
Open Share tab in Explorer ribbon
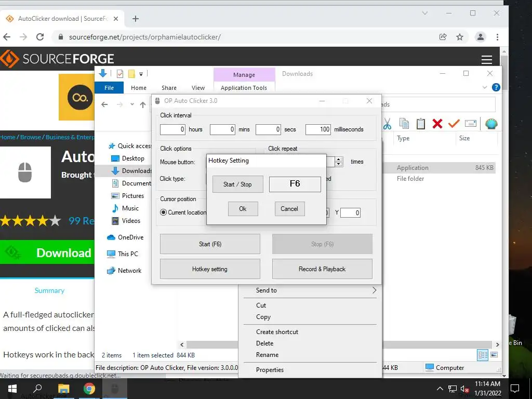point(169,87)
